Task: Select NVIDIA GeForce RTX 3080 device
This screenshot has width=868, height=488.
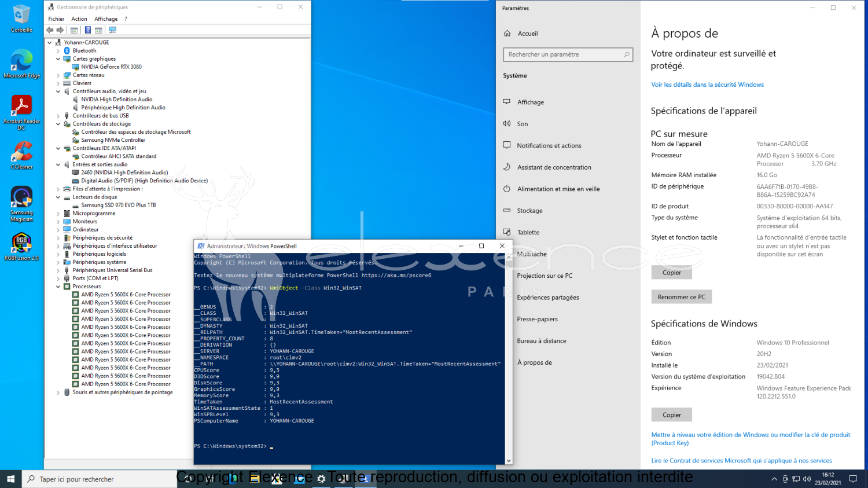Action: click(x=111, y=67)
